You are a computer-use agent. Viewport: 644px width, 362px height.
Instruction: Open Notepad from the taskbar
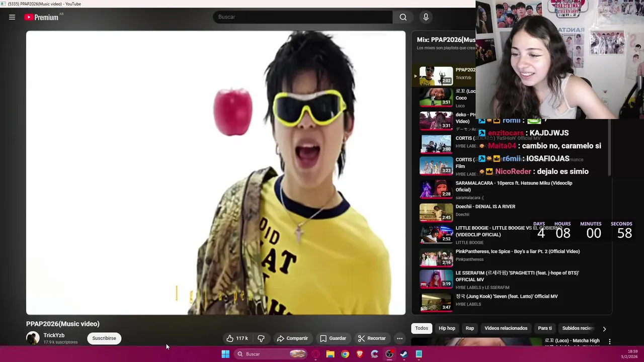click(419, 354)
